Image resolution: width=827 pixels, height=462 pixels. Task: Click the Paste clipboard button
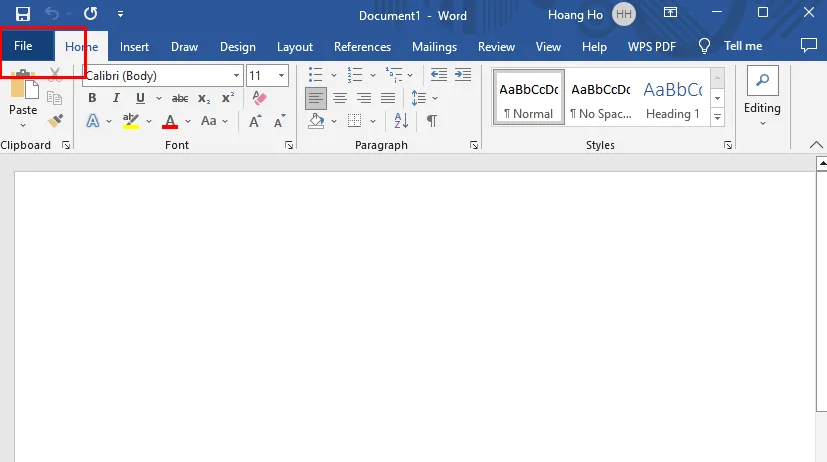coord(23,92)
